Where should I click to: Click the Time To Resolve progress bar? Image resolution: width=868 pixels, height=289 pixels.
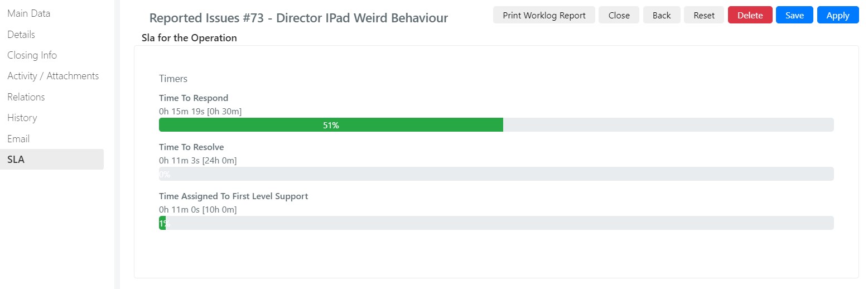point(496,174)
